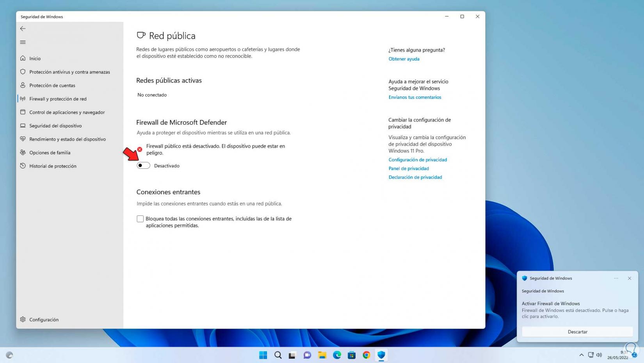Click the volume icon in system tray
The width and height of the screenshot is (644, 363).
click(599, 355)
